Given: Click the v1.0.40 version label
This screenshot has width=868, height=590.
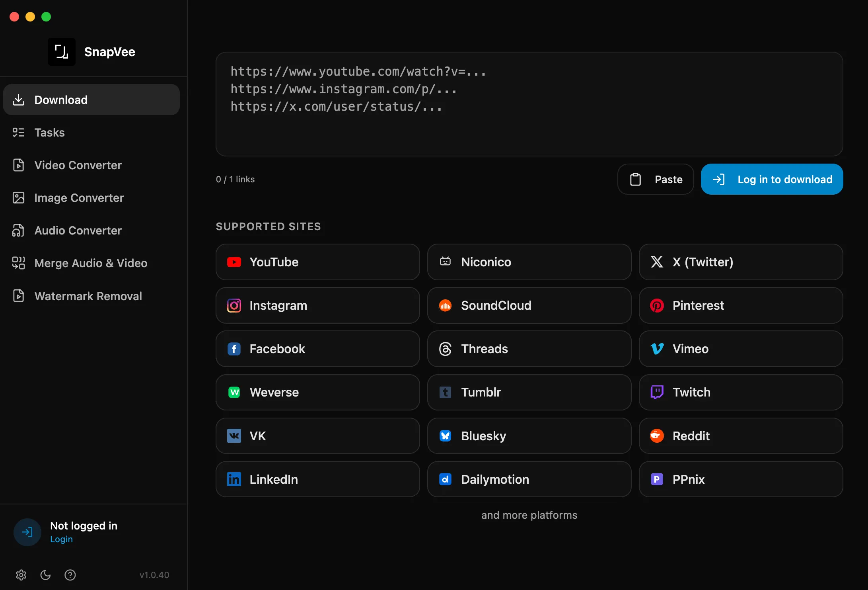Looking at the screenshot, I should tap(154, 575).
